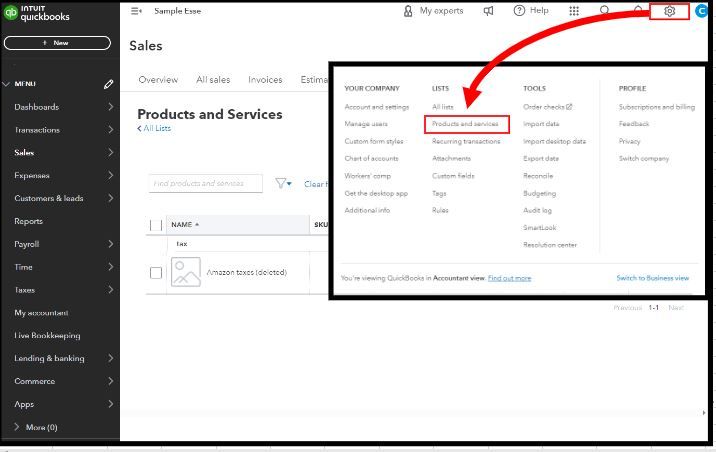Check the Amazon taxes row checkbox
The height and width of the screenshot is (452, 716).
pos(156,272)
